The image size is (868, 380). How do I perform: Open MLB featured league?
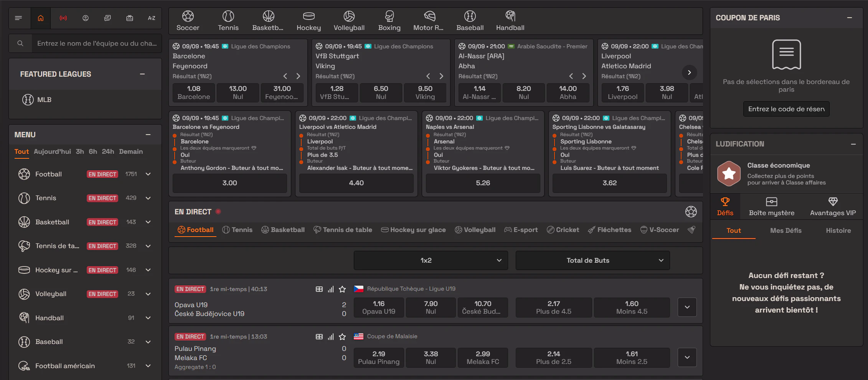(x=37, y=100)
